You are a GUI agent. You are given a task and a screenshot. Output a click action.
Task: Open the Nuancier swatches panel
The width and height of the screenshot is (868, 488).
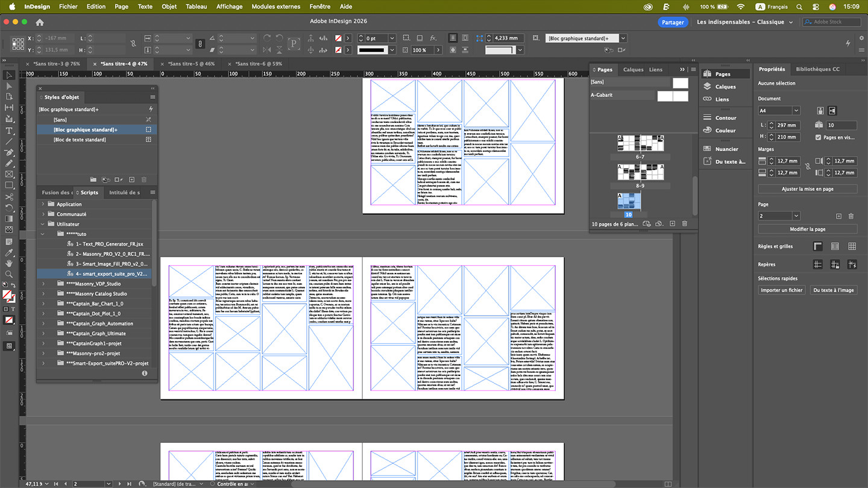tap(726, 149)
